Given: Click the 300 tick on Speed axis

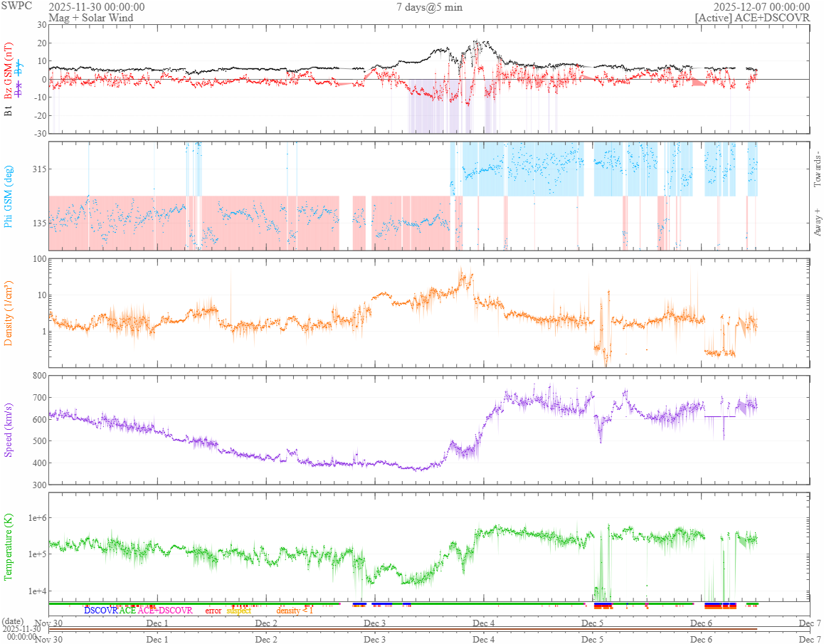Looking at the screenshot, I should (39, 485).
